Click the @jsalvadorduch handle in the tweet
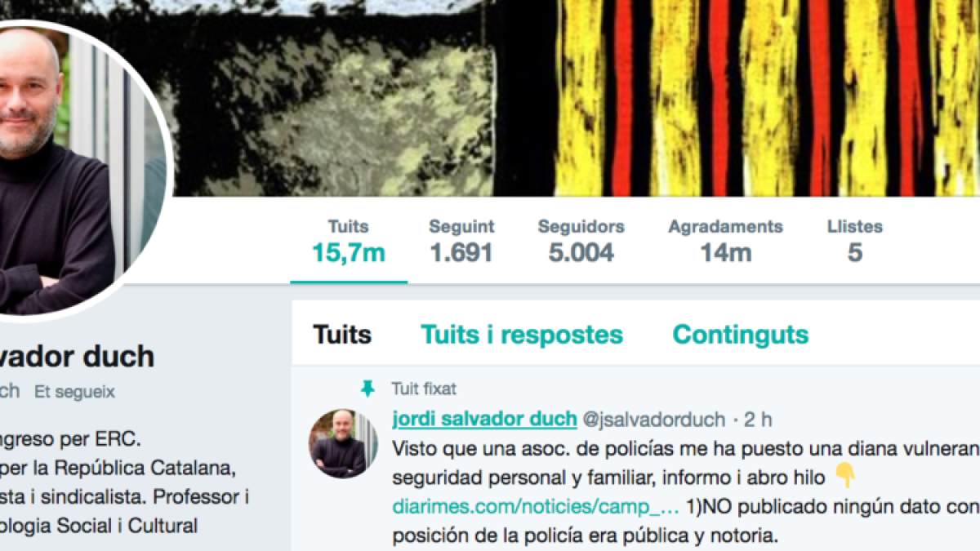Screen dimensions: 980x551 (x=653, y=420)
